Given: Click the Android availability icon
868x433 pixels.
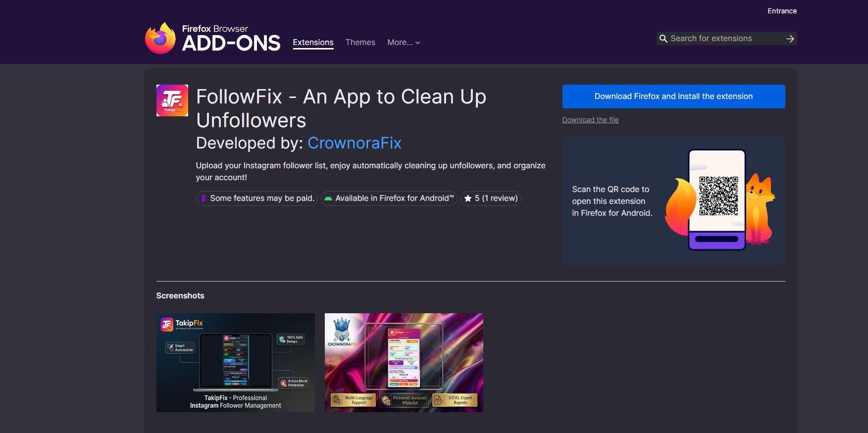Looking at the screenshot, I should point(328,198).
